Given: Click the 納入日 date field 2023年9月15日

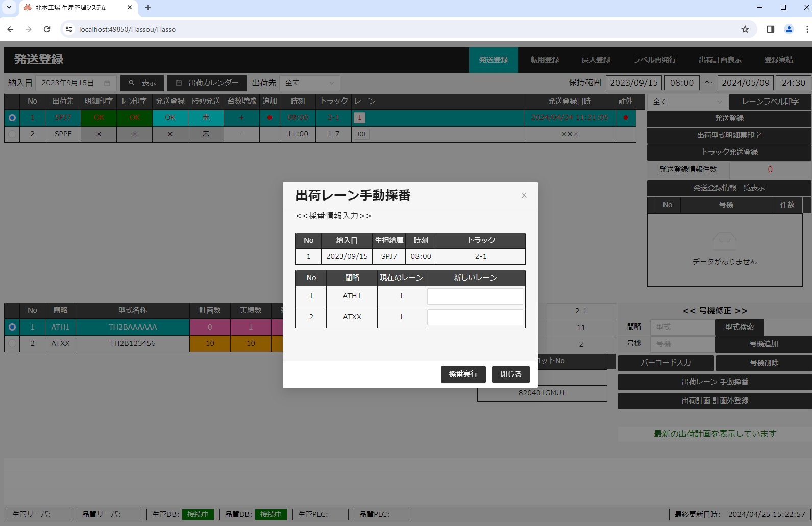Looking at the screenshot, I should [x=76, y=83].
